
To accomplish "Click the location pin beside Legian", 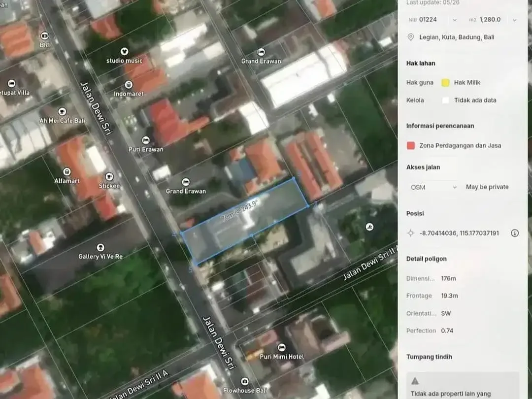I will pyautogui.click(x=410, y=37).
